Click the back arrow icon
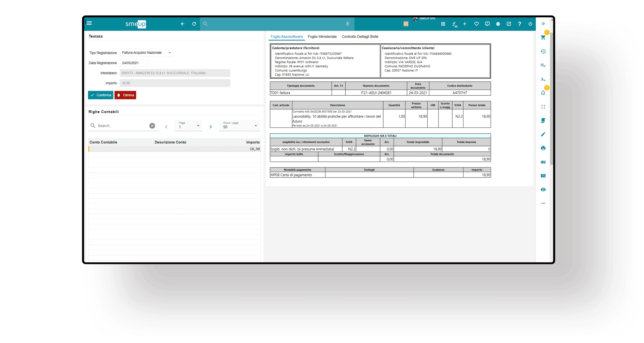The width and height of the screenshot is (644, 343). tap(183, 24)
